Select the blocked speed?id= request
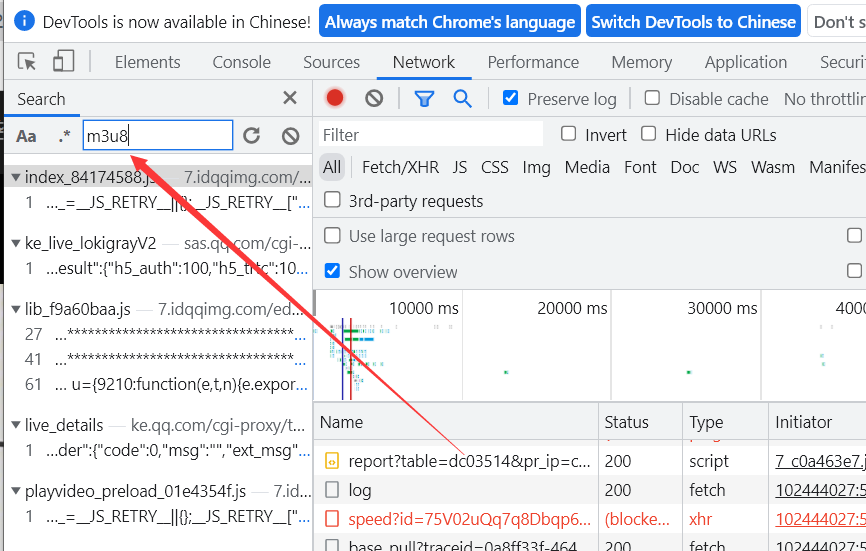The image size is (866, 551). (589, 519)
